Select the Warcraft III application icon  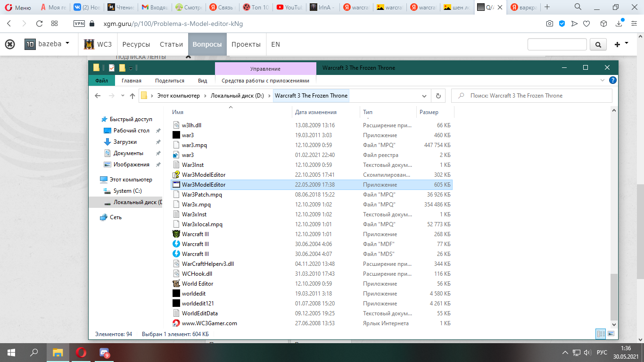(176, 234)
